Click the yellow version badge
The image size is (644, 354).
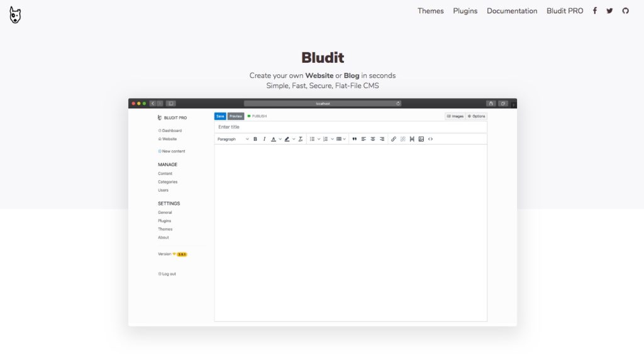click(182, 255)
